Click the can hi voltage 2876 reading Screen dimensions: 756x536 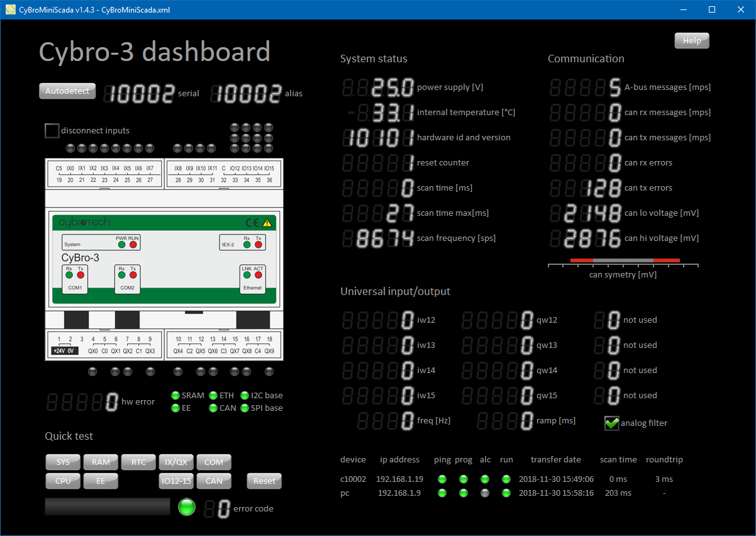point(587,238)
